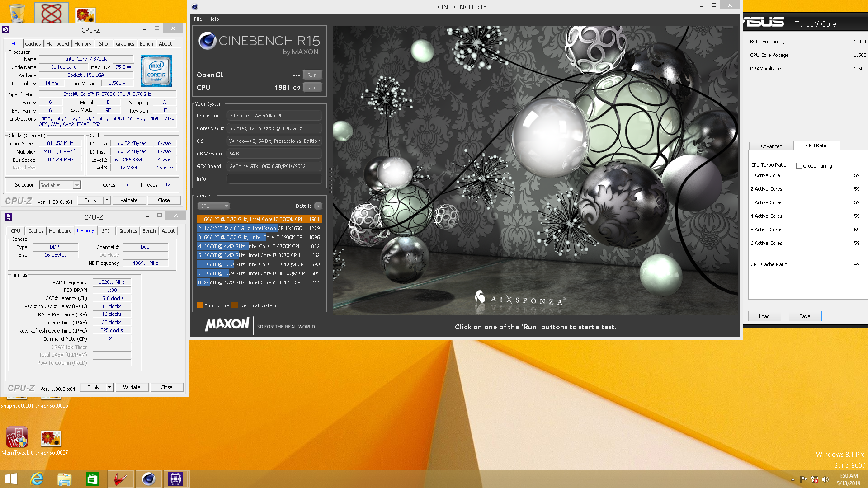Switch to Bench tab in bottom CPU-Z

pyautogui.click(x=149, y=231)
